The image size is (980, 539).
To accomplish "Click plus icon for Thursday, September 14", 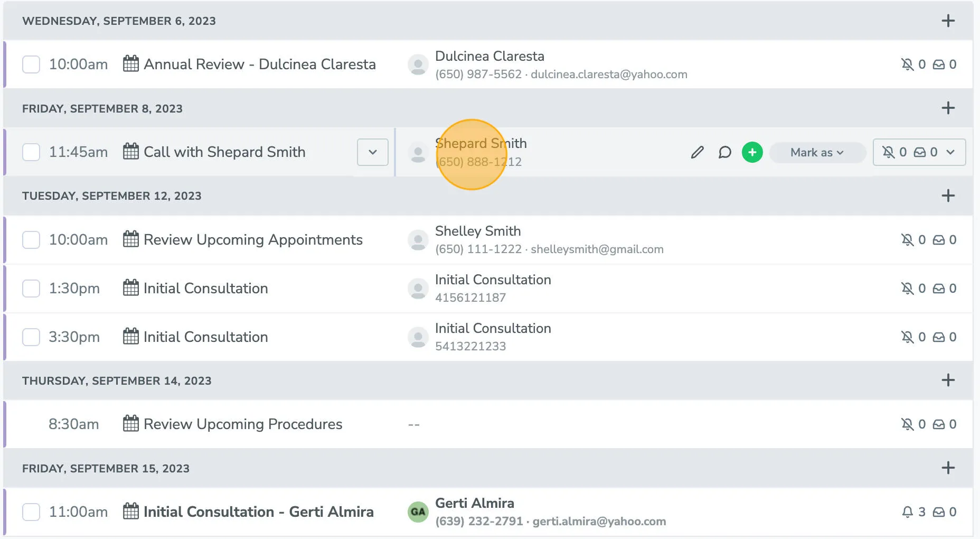I will 948,380.
